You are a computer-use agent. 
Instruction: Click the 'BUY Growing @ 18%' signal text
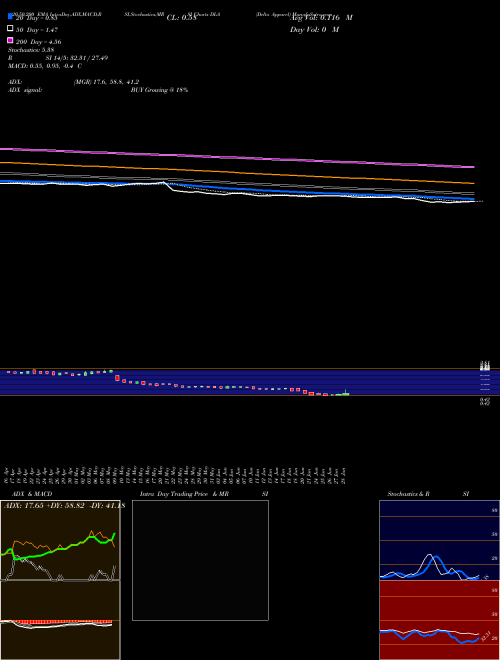159,90
